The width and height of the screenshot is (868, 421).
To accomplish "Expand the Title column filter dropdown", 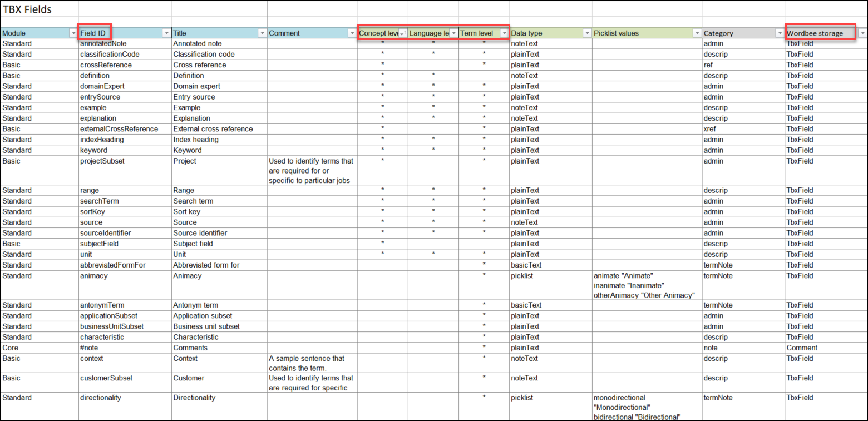I will [262, 33].
